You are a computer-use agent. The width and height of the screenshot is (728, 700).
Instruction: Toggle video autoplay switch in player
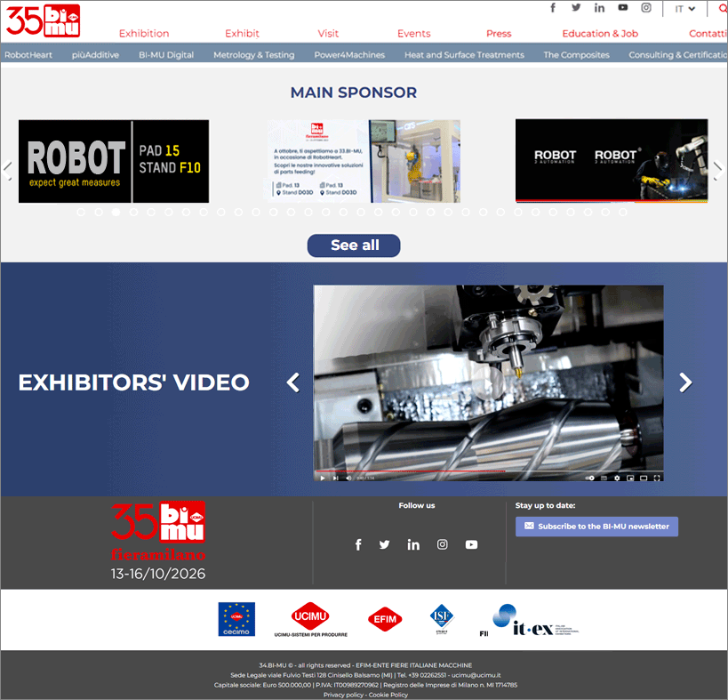pyautogui.click(x=590, y=478)
